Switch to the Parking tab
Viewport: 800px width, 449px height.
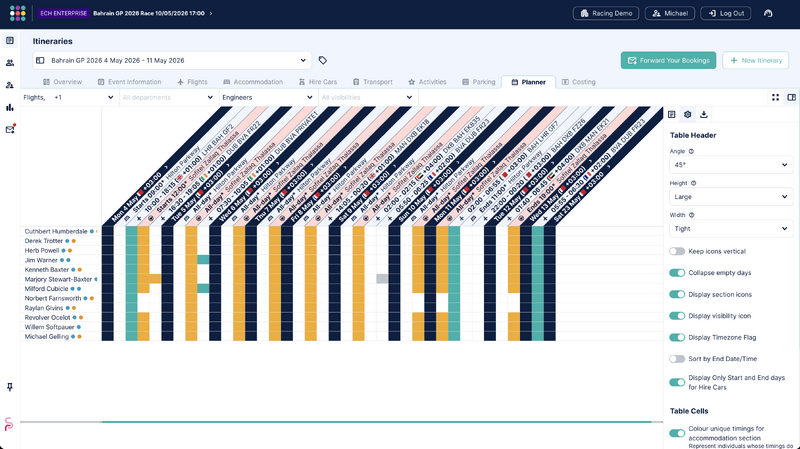click(x=479, y=82)
